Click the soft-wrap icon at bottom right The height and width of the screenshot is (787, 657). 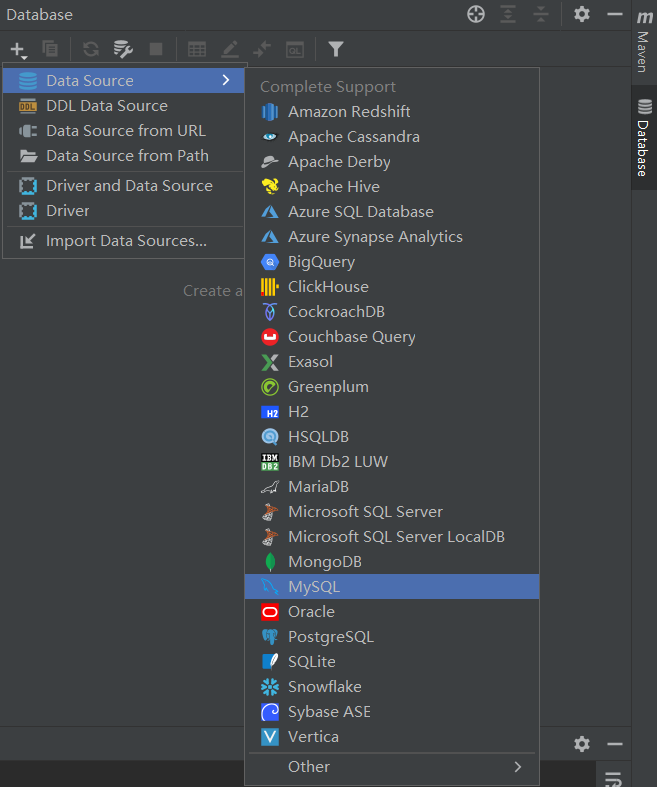click(x=613, y=778)
